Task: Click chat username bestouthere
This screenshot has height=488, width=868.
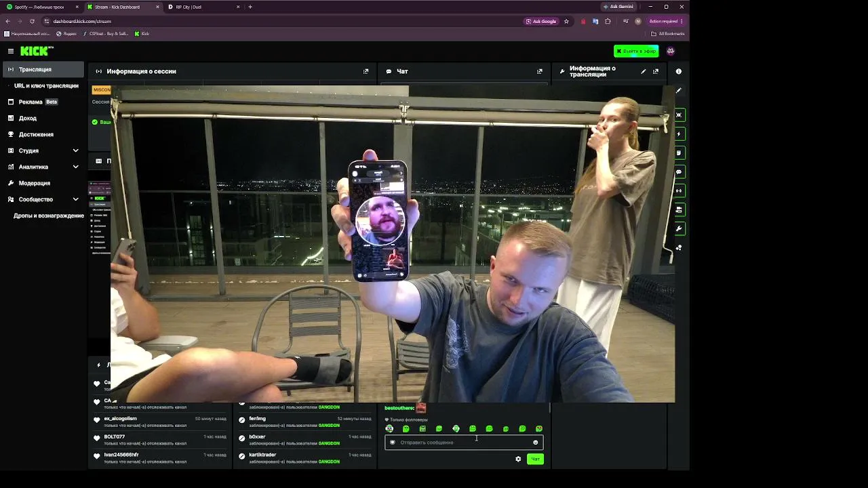Action: (399, 408)
